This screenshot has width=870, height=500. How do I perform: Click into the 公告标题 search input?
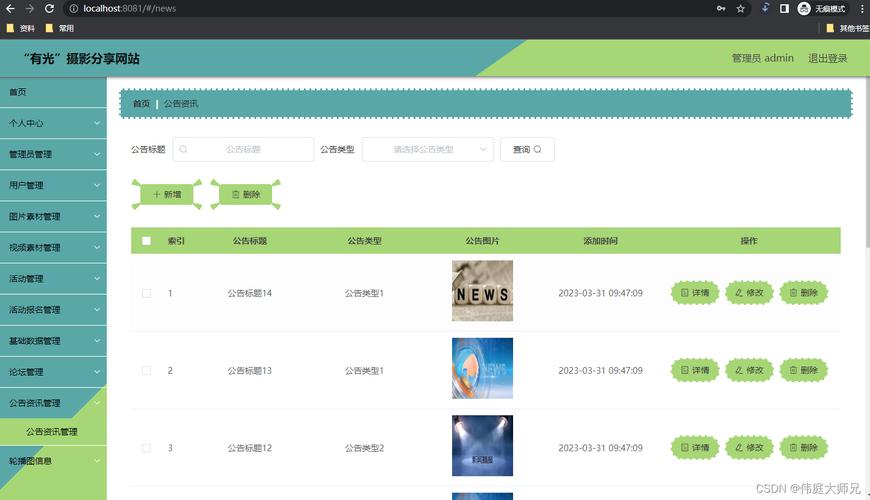(x=243, y=149)
